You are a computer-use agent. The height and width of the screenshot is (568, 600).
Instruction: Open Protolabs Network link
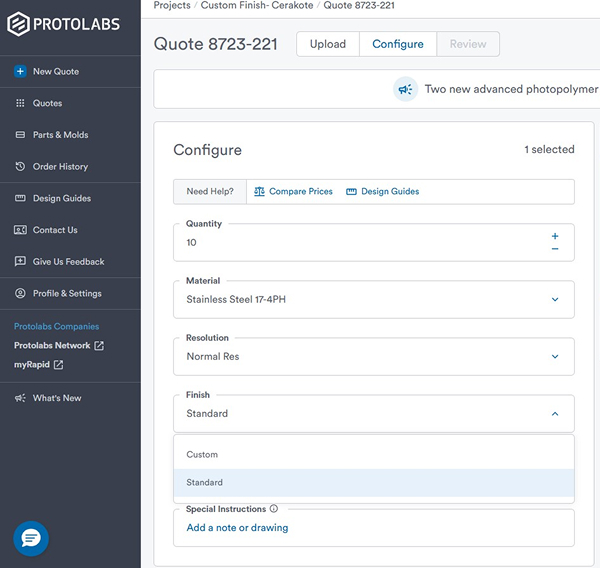52,345
